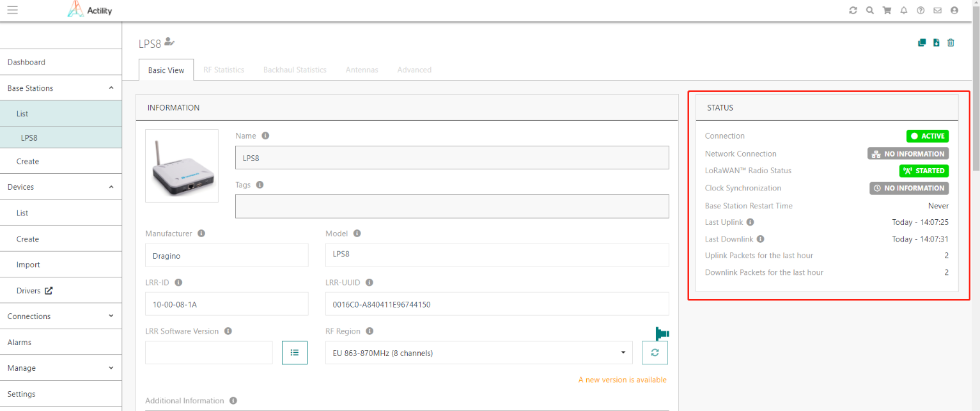Click the Name input field
Viewport: 980px width, 411px height.
pyautogui.click(x=452, y=158)
